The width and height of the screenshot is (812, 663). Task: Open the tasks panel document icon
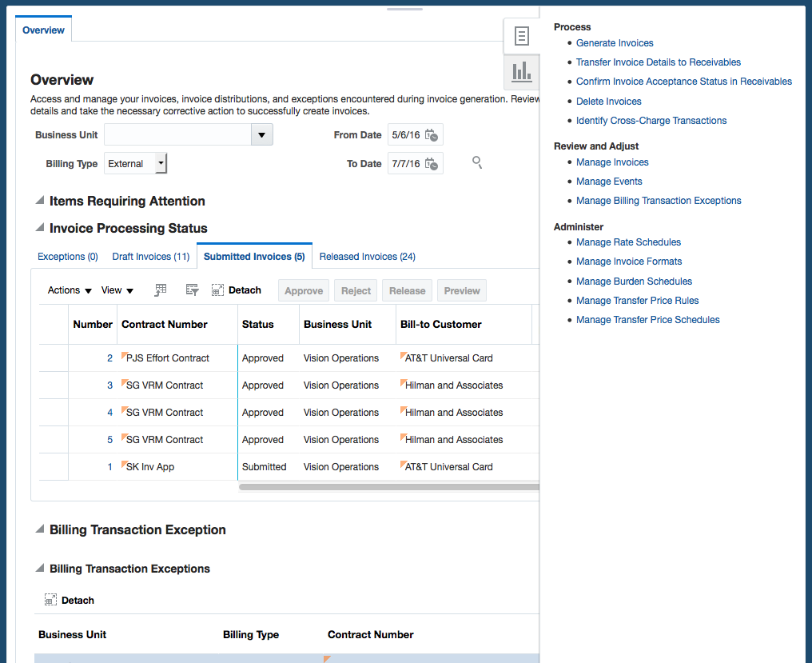(521, 36)
